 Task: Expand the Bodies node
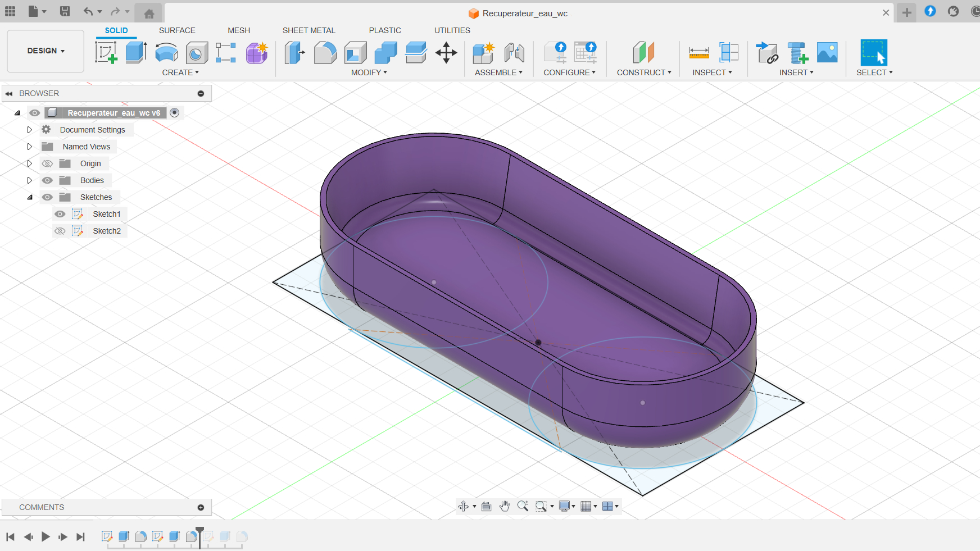point(30,180)
